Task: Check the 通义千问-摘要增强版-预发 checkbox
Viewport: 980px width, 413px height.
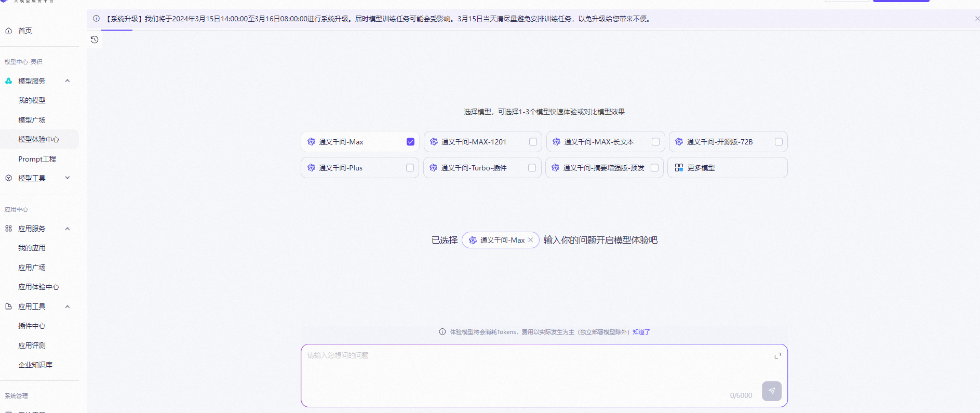Action: [x=655, y=168]
